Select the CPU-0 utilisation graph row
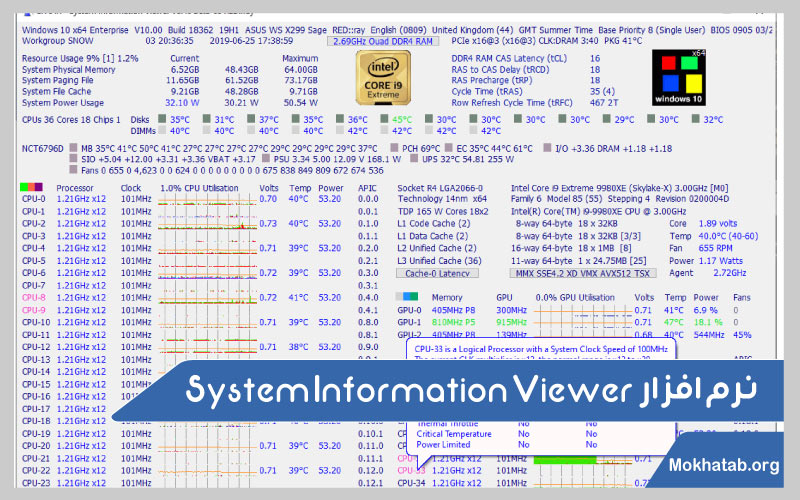This screenshot has width=800, height=500. (x=207, y=199)
